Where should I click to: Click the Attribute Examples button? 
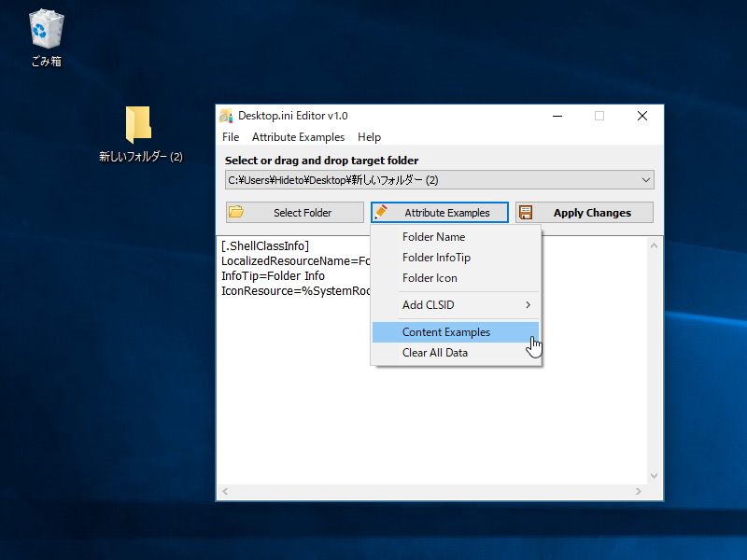pyautogui.click(x=440, y=213)
